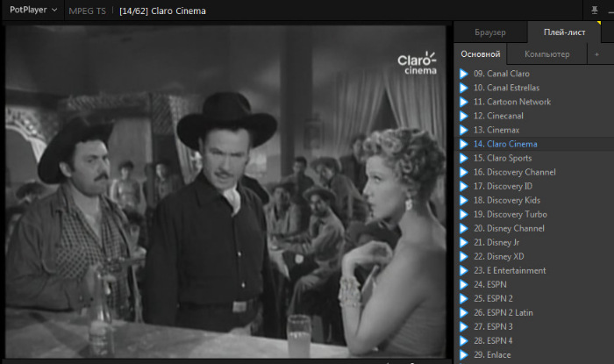Click the play icon beside Claro Cinema
This screenshot has height=364, width=614.
point(464,144)
